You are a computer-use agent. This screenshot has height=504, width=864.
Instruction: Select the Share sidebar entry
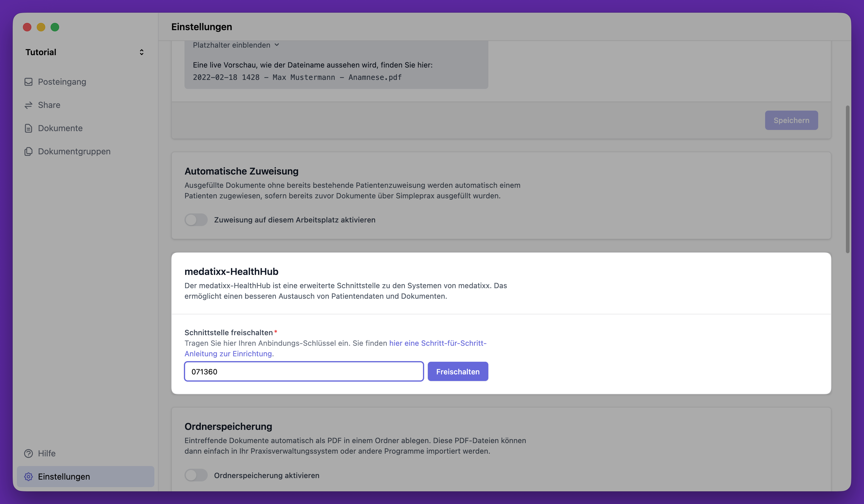[x=49, y=105]
